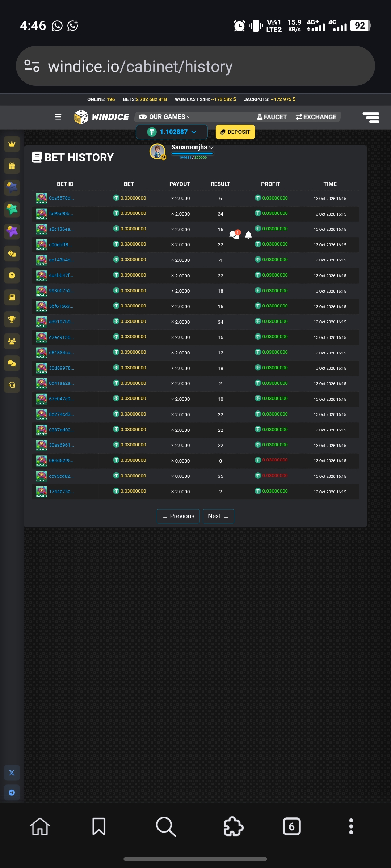Open the chat bubbles sidebar icon

click(x=12, y=363)
